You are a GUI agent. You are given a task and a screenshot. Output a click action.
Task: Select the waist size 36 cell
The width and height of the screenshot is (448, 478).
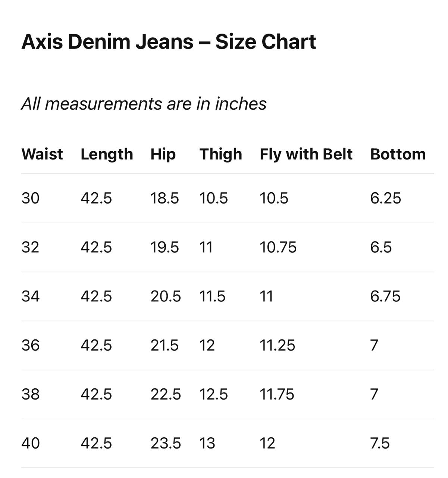point(30,345)
